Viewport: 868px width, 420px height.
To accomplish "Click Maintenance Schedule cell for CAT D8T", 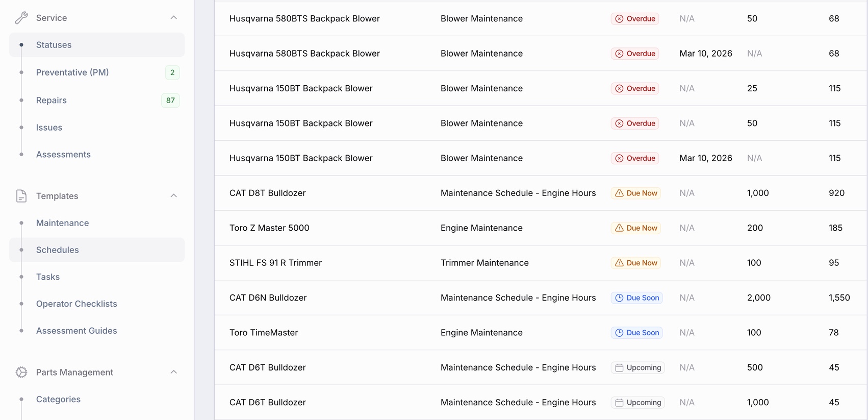I will pyautogui.click(x=518, y=193).
